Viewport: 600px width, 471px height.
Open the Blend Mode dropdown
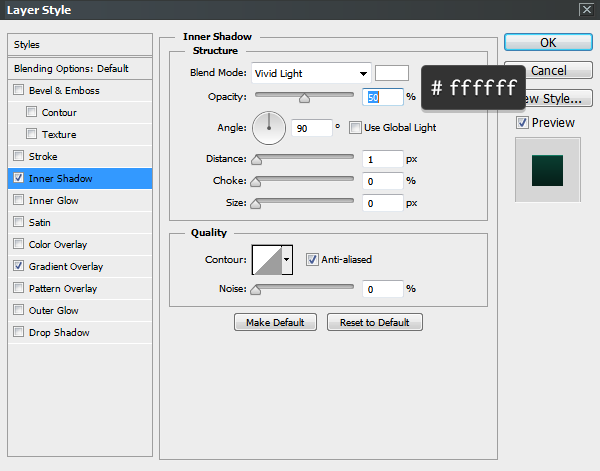coord(310,73)
